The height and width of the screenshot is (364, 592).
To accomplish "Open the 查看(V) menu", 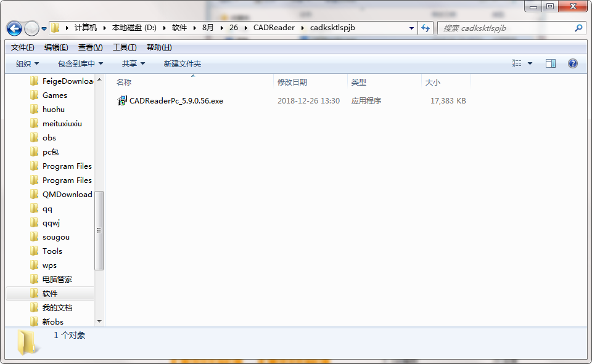I will tap(90, 47).
